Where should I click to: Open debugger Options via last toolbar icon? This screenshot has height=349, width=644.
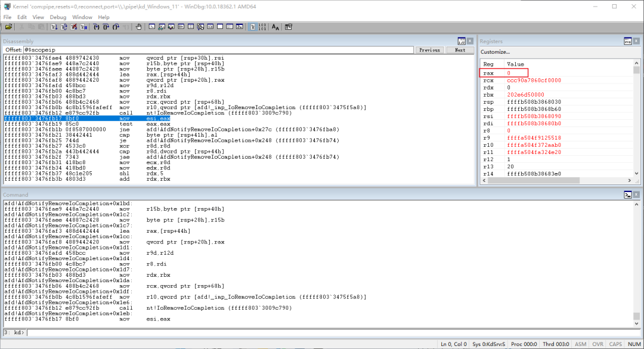[287, 26]
